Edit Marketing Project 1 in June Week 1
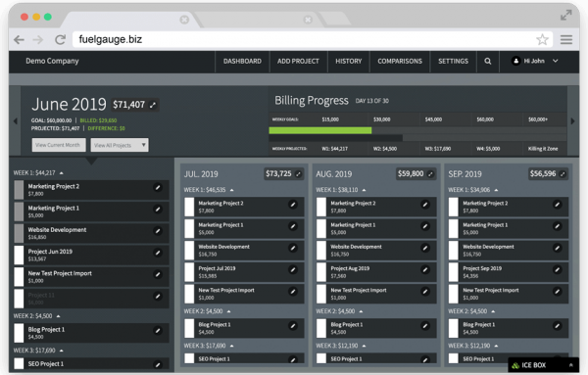This screenshot has width=588, height=375. point(158,210)
